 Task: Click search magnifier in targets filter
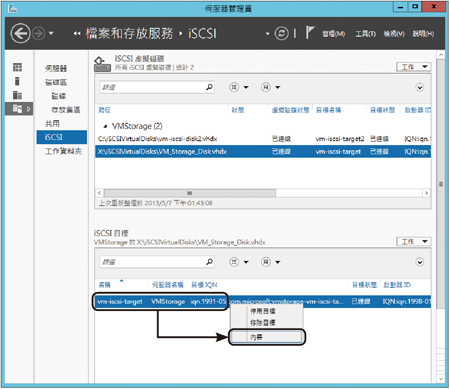(x=209, y=262)
